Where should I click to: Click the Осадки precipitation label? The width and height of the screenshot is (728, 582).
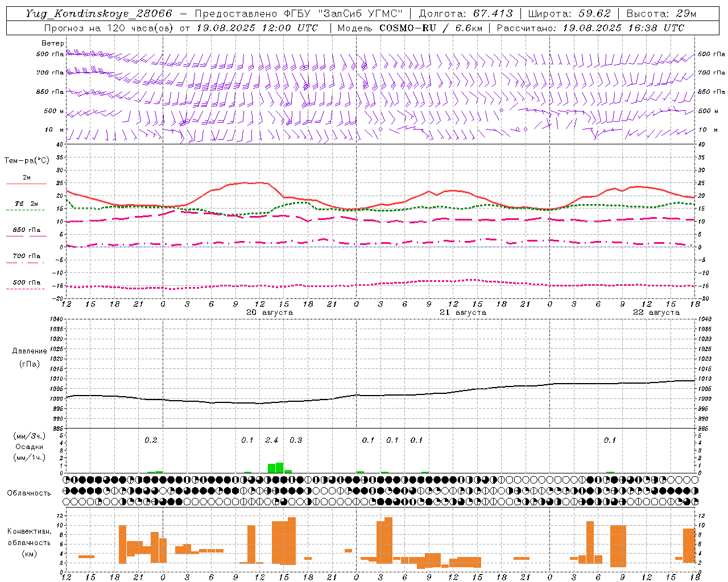point(30,447)
